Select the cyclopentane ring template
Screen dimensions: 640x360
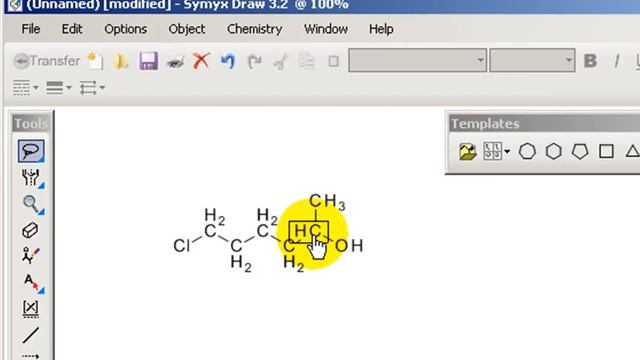point(580,151)
